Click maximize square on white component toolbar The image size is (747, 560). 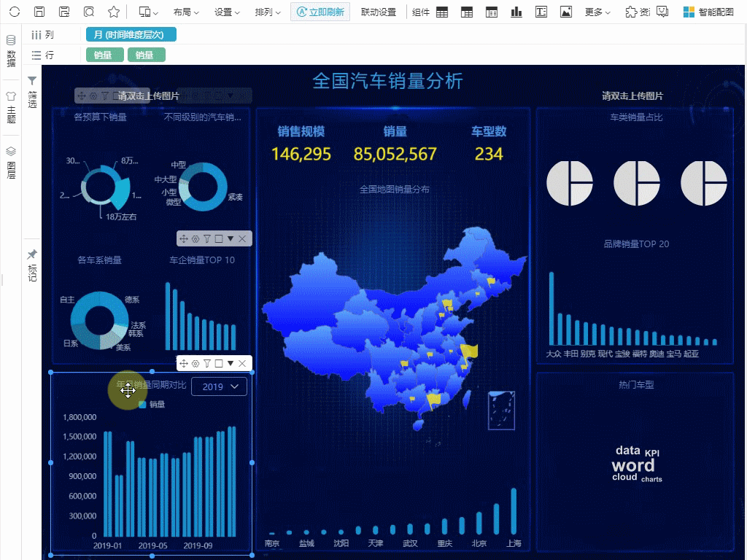point(219,363)
